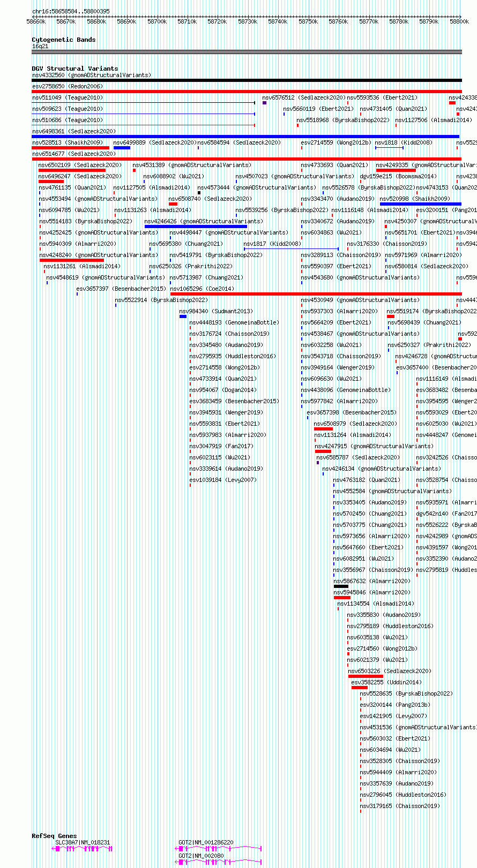Click the RefSeq Genes track title
Viewport: 477px width, 868px height.
pyautogui.click(x=54, y=836)
